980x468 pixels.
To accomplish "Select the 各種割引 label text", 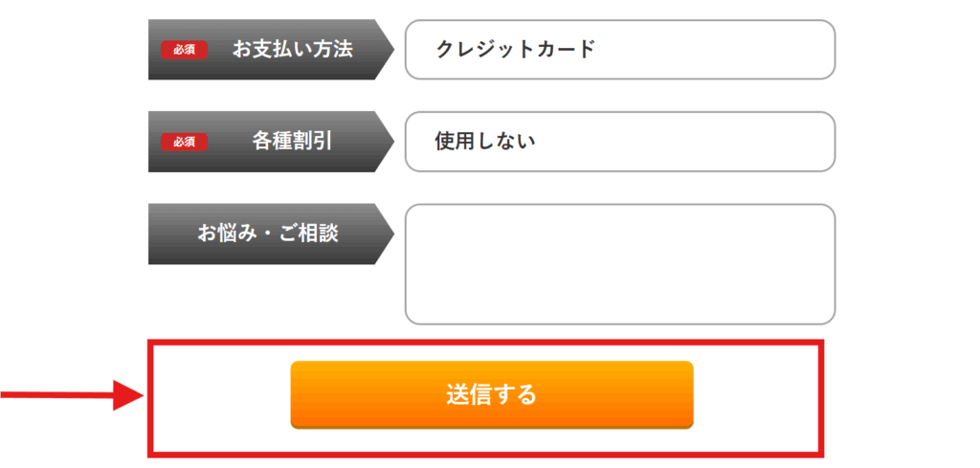I will [x=292, y=142].
